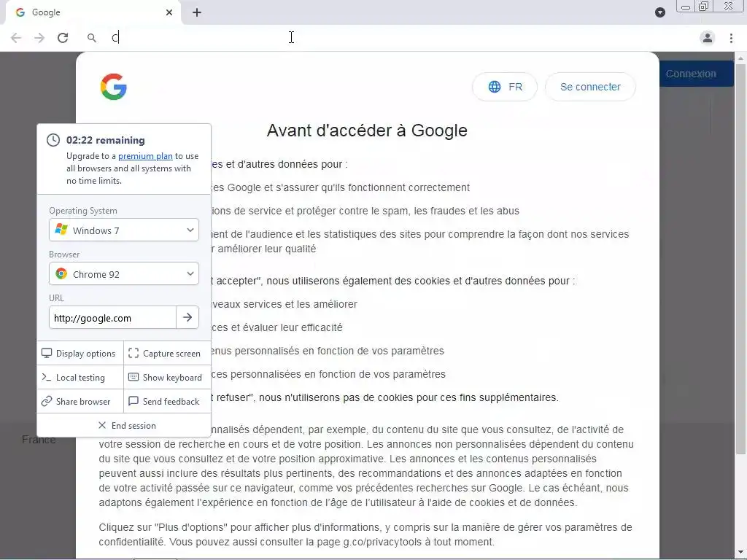
Task: Click the search magnifier in address bar
Action: pyautogui.click(x=91, y=38)
